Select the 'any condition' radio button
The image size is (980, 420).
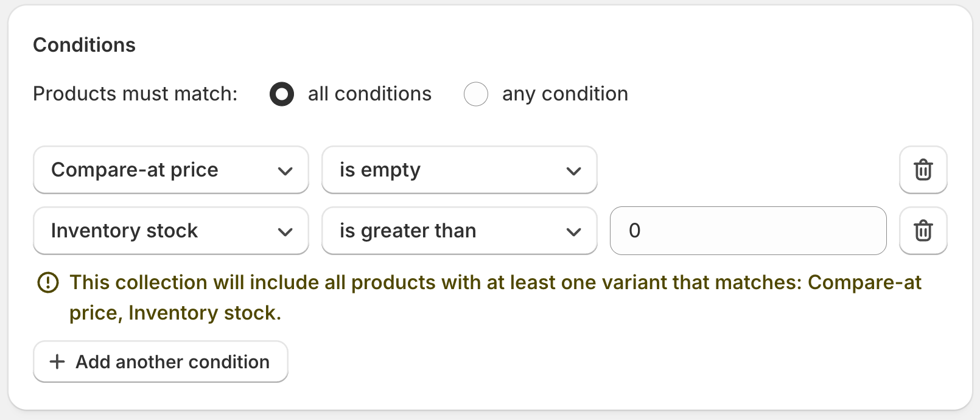476,94
